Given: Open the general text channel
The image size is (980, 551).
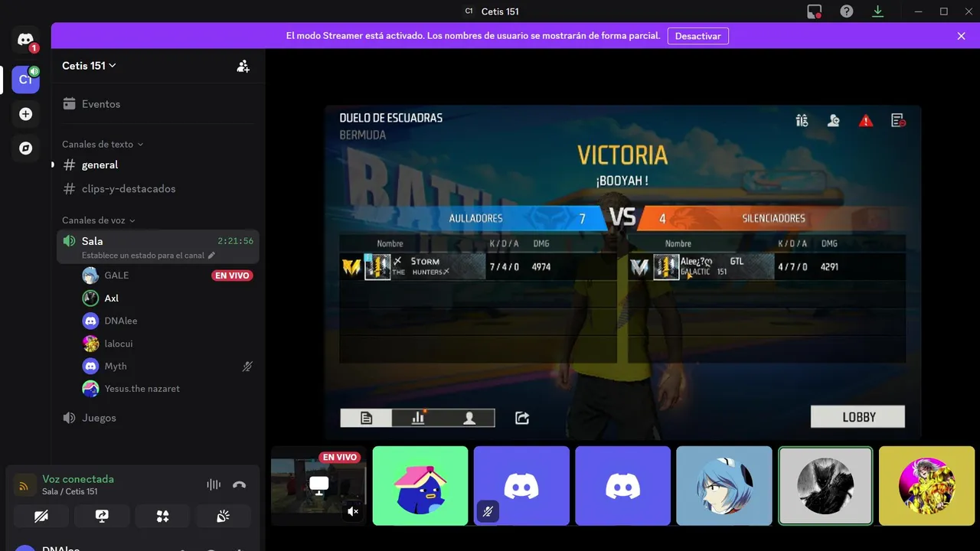Looking at the screenshot, I should (158, 165).
